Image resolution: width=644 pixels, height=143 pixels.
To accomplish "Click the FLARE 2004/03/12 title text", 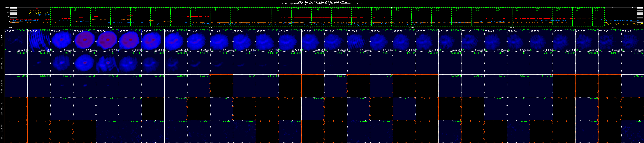I will point(322,2).
